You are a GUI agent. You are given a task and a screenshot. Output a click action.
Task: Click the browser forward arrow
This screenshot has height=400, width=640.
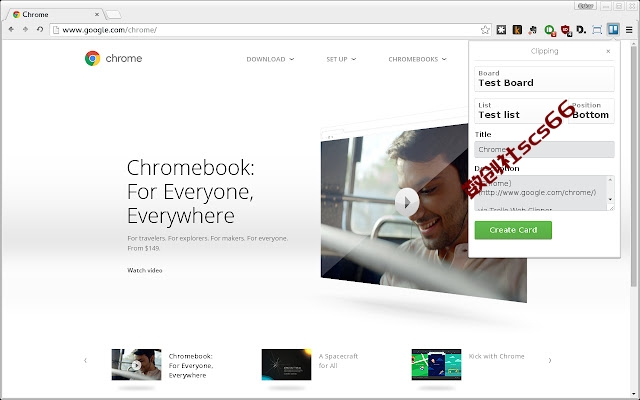click(25, 29)
